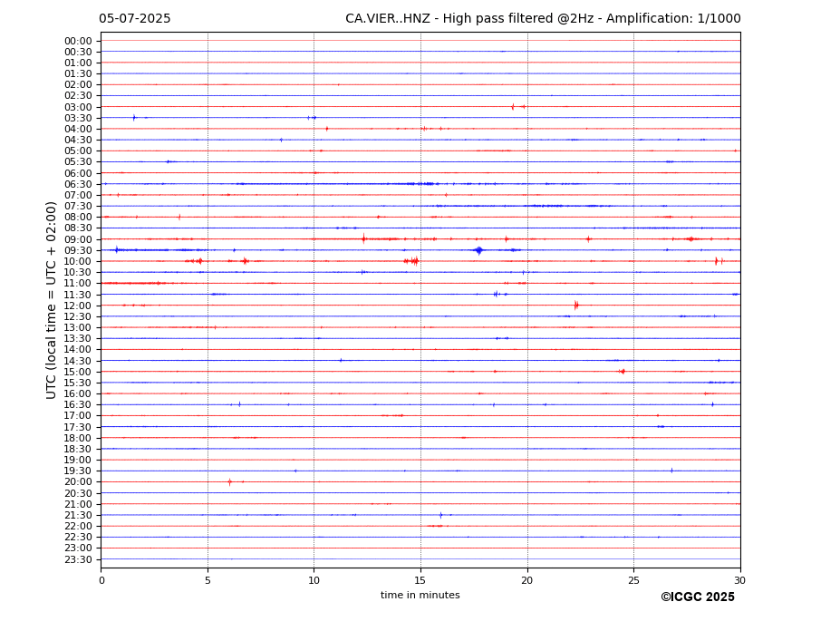The image size is (840, 631).
Task: Click the red event near minute 24 on 15:00 trace
Action: point(622,372)
